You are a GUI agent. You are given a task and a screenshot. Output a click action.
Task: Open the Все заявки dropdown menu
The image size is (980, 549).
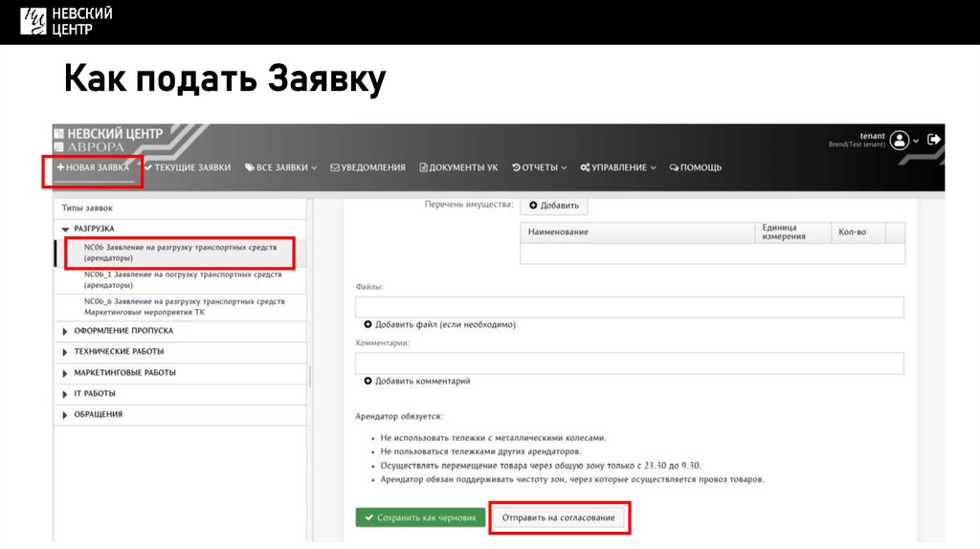pos(281,167)
